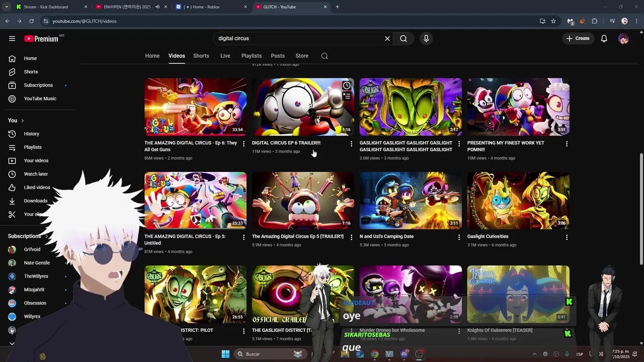Select the Videos channel tab
This screenshot has height=362, width=644.
point(177,56)
